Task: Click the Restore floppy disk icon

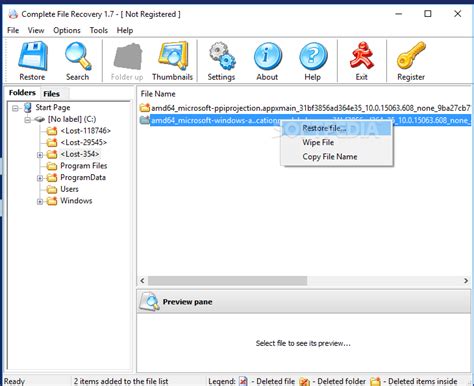Action: coord(32,56)
